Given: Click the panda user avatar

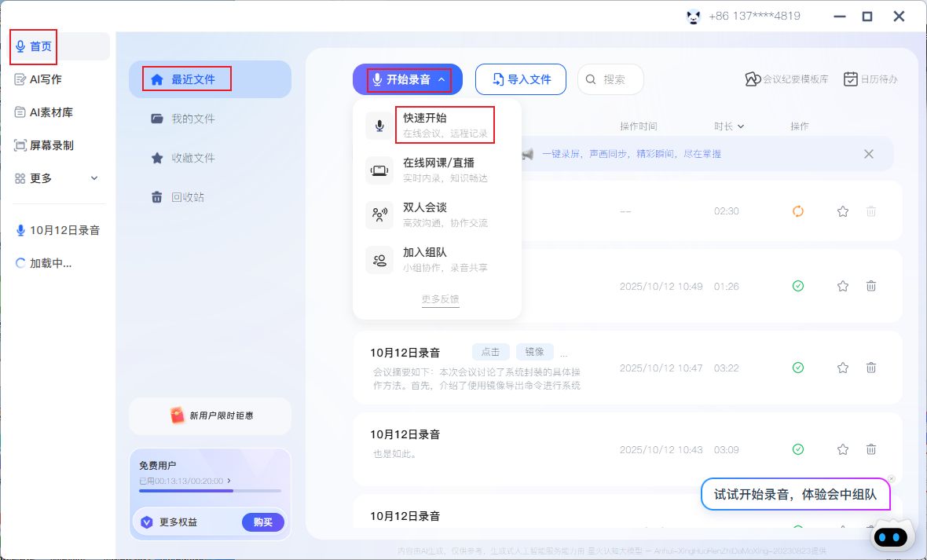Looking at the screenshot, I should [x=693, y=16].
